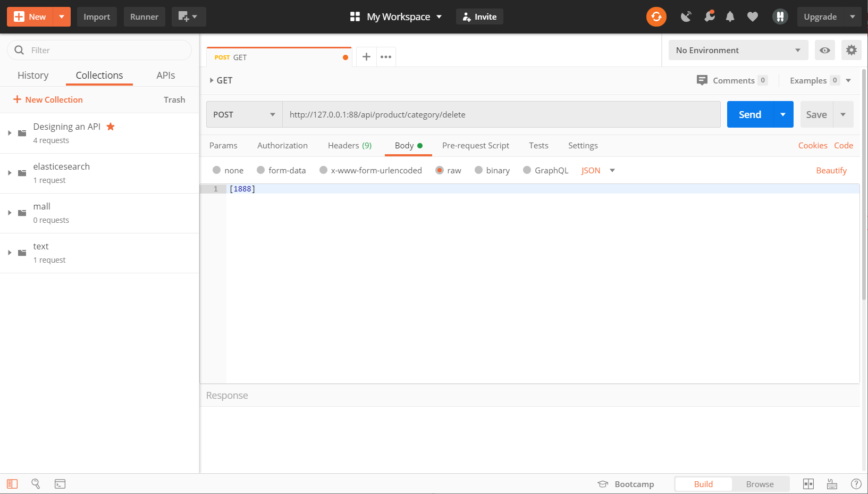This screenshot has width=868, height=494.
Task: Switch to the Params tab
Action: pyautogui.click(x=223, y=146)
